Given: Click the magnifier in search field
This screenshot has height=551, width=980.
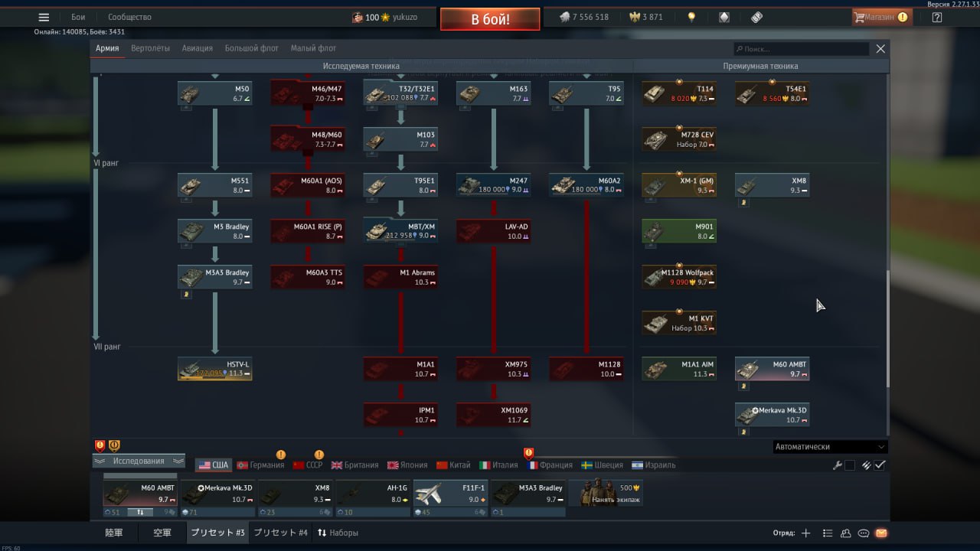Looking at the screenshot, I should [739, 49].
